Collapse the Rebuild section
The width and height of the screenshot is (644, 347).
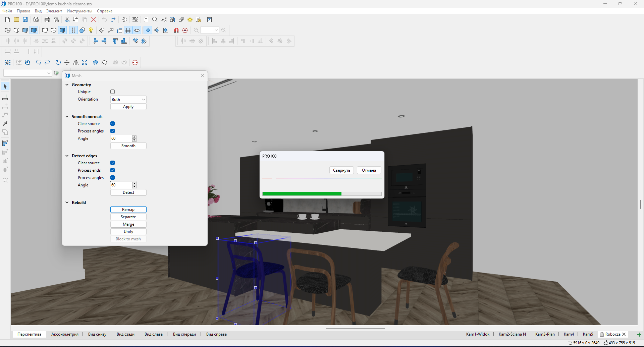(x=67, y=203)
